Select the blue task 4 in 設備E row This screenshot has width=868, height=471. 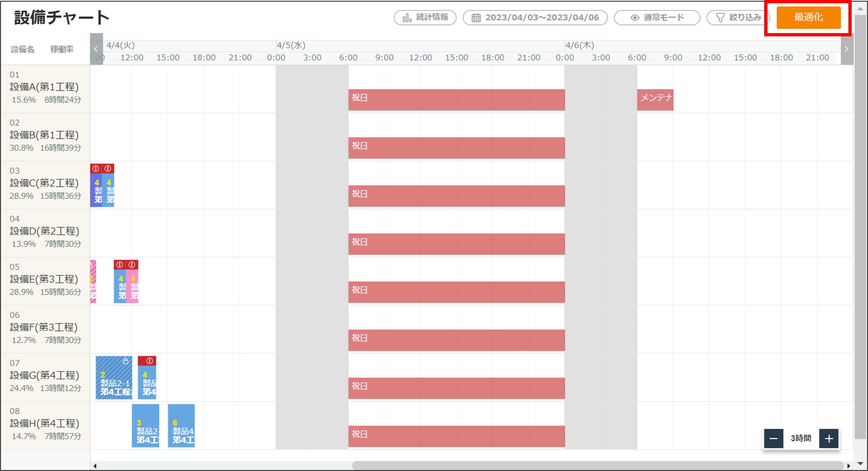[x=120, y=281]
